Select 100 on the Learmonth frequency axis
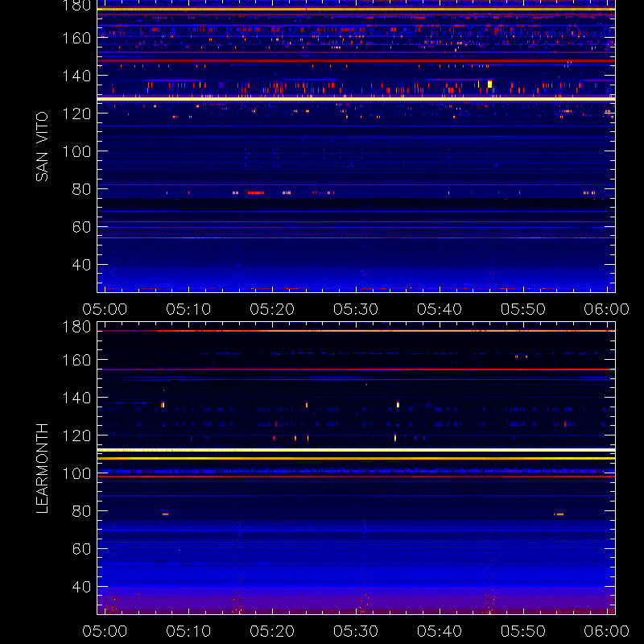The image size is (644, 644). pyautogui.click(x=76, y=473)
